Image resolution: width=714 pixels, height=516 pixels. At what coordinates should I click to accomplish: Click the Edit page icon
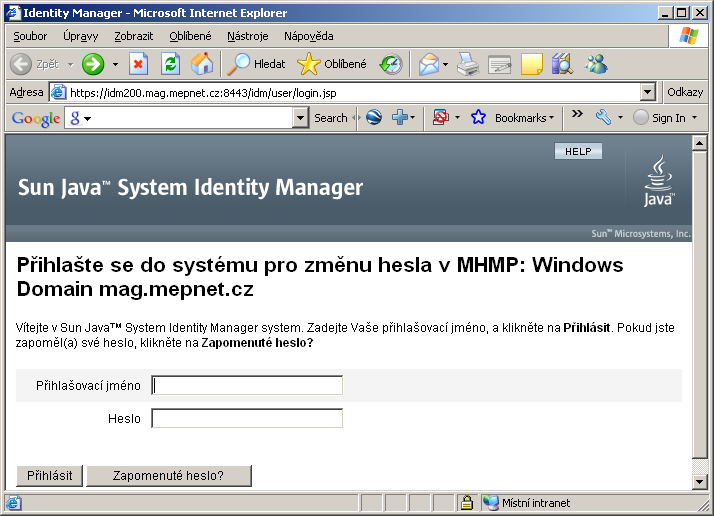click(x=500, y=64)
